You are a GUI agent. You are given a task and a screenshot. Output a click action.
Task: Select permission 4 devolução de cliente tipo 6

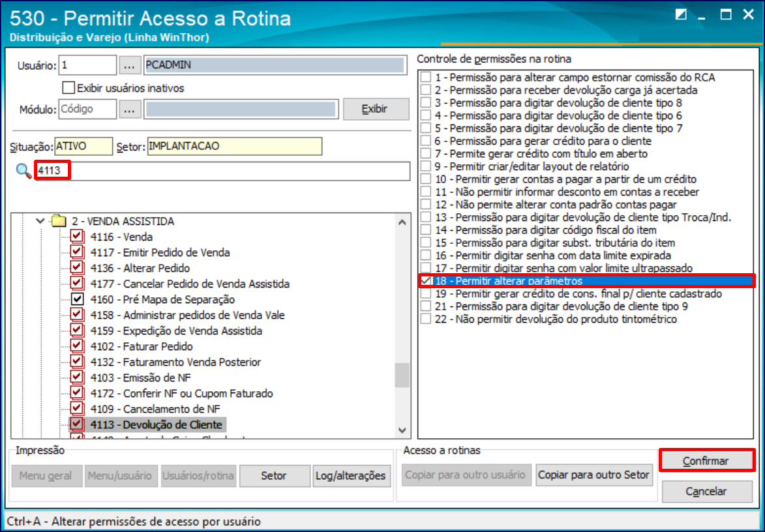(558, 115)
